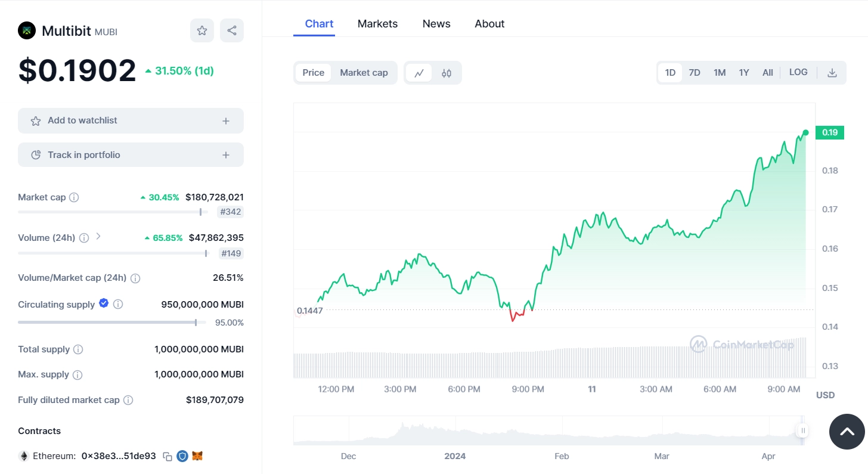Viewport: 868px width, 474px height.
Task: Click the #342 market cap rank badge
Action: pyautogui.click(x=230, y=212)
